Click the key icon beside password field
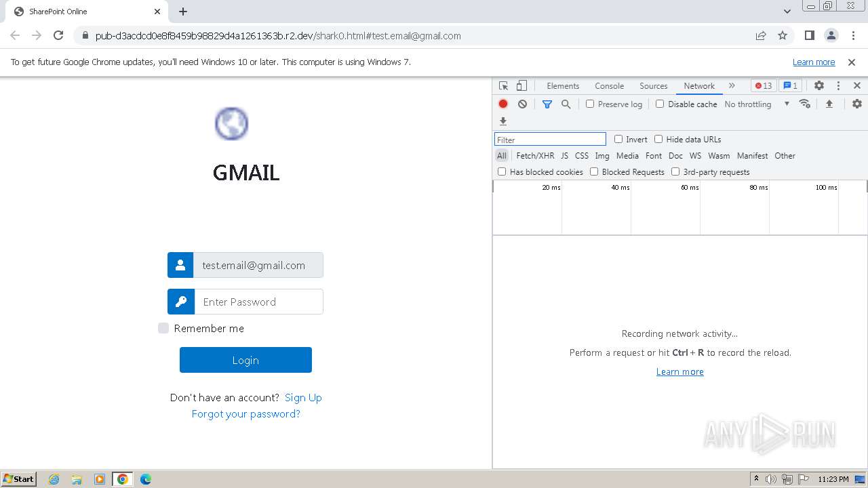The width and height of the screenshot is (868, 488). click(181, 302)
